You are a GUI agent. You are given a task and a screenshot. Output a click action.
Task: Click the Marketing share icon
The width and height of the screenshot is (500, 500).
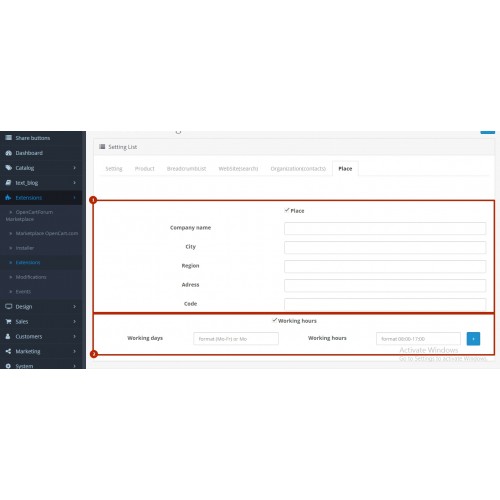(x=9, y=351)
